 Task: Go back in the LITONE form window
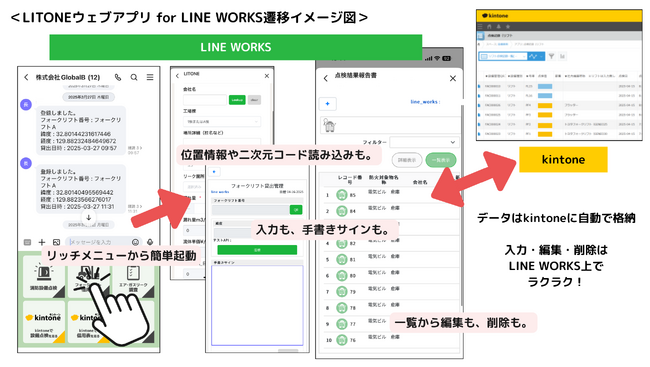tap(177, 75)
